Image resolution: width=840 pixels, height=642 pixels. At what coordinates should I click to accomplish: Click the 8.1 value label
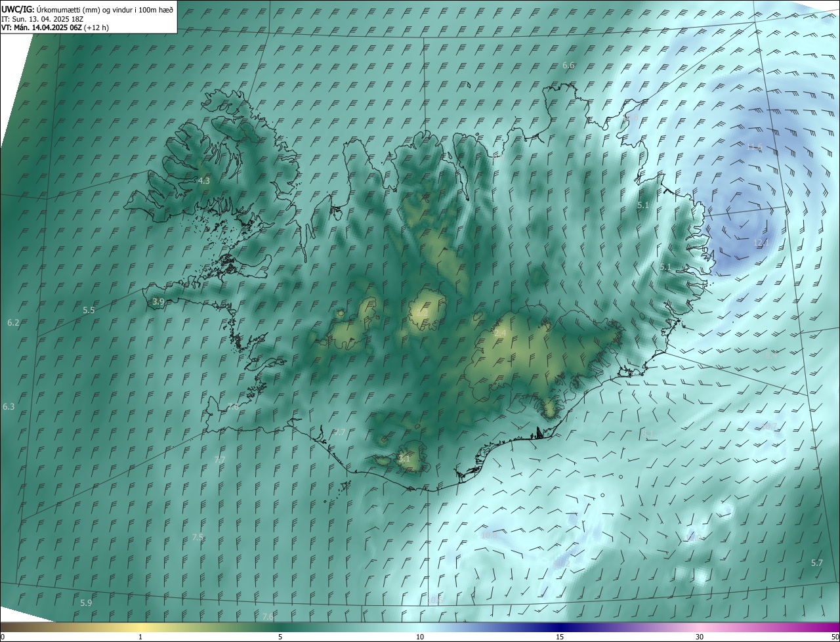[648, 433]
